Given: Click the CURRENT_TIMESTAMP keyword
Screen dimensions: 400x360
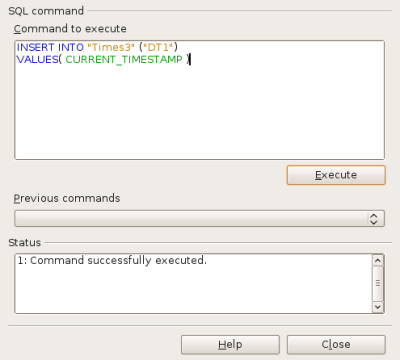Looking at the screenshot, I should (124, 59).
